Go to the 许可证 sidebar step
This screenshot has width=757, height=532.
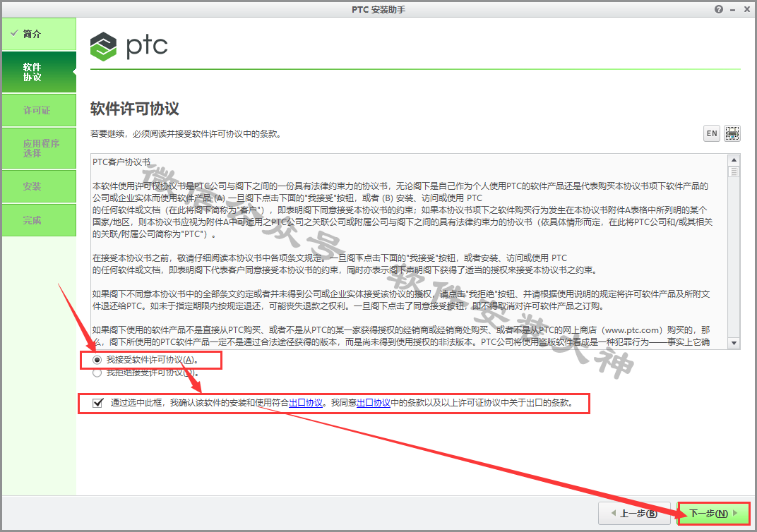coord(39,111)
